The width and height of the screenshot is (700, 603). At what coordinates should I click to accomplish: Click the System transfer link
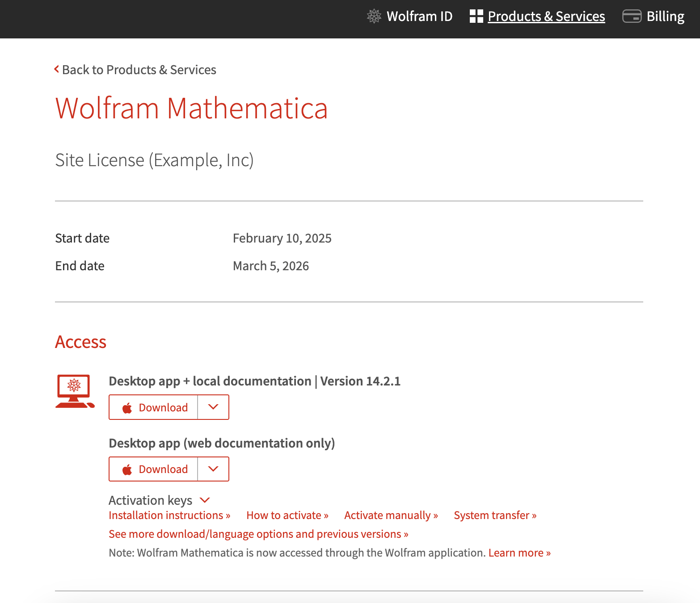(495, 515)
